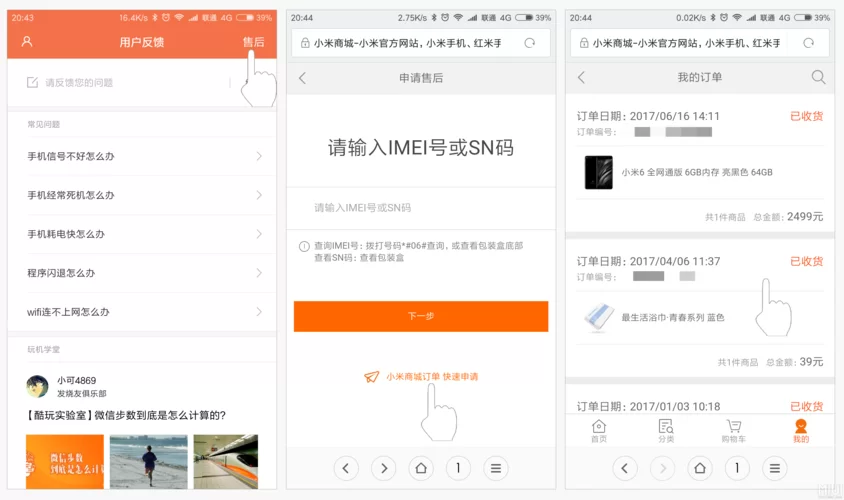Tap the 最生活浴巾 product image
The image size is (844, 500).
pos(599,318)
